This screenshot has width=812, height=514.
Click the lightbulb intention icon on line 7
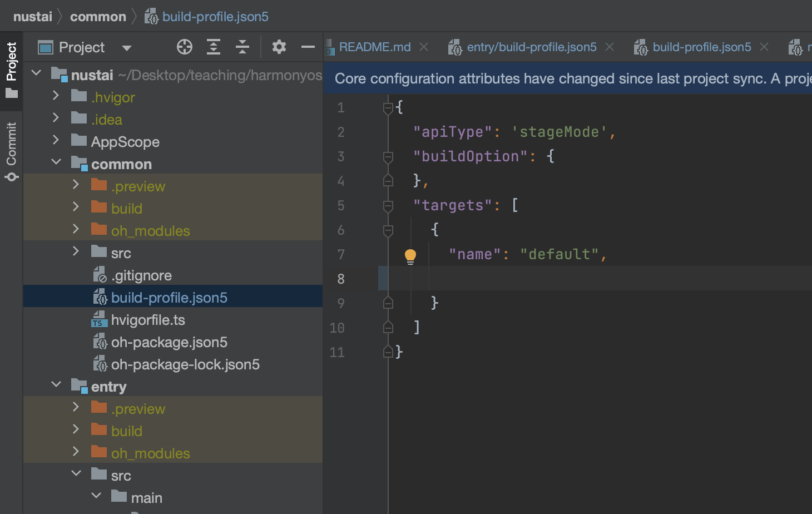(x=410, y=256)
